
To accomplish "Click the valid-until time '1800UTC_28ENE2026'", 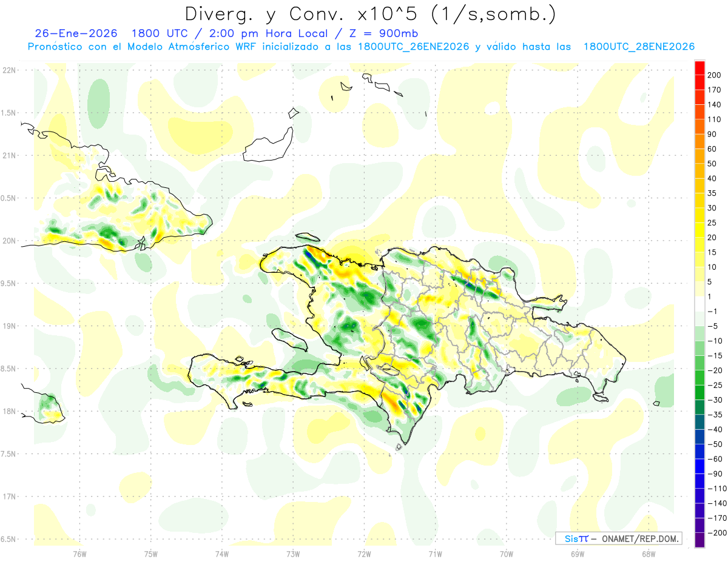I will point(639,47).
